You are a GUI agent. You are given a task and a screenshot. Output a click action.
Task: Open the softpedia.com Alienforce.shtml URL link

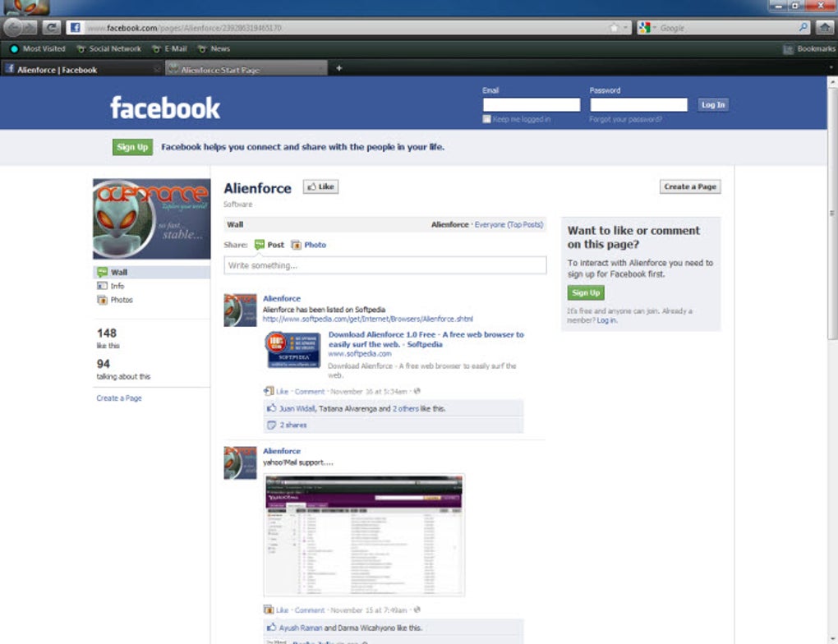pos(368,319)
